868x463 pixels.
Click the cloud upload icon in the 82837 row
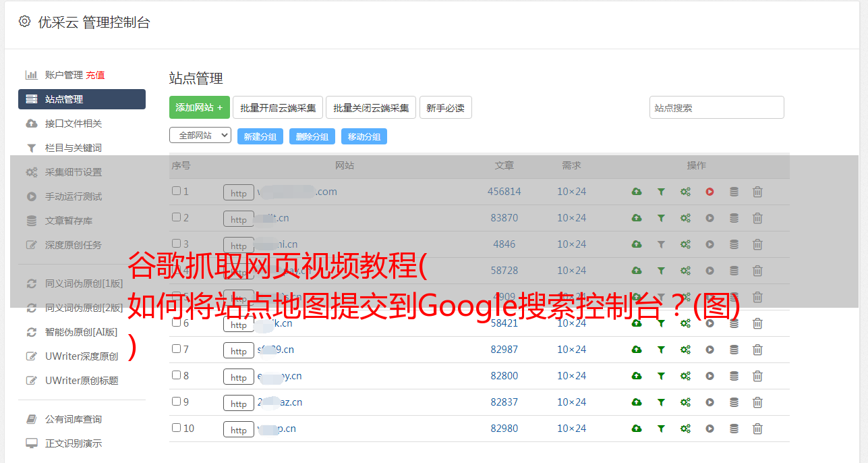(637, 402)
